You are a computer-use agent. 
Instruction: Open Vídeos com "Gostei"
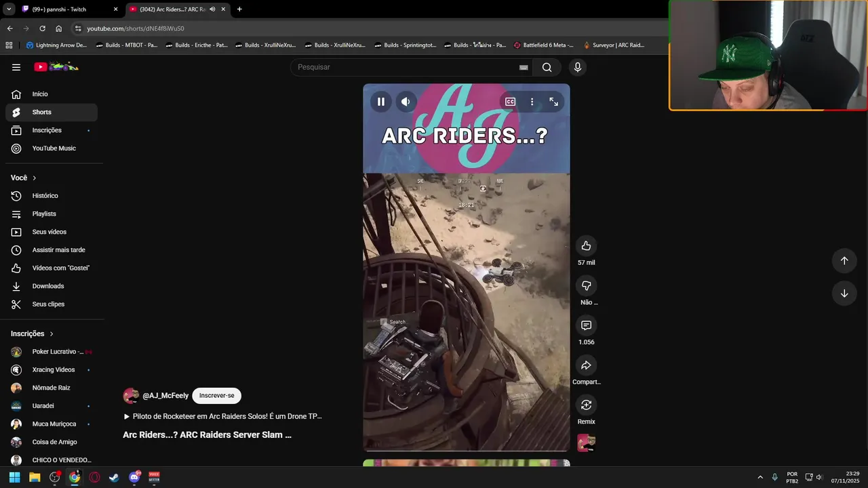click(52, 268)
